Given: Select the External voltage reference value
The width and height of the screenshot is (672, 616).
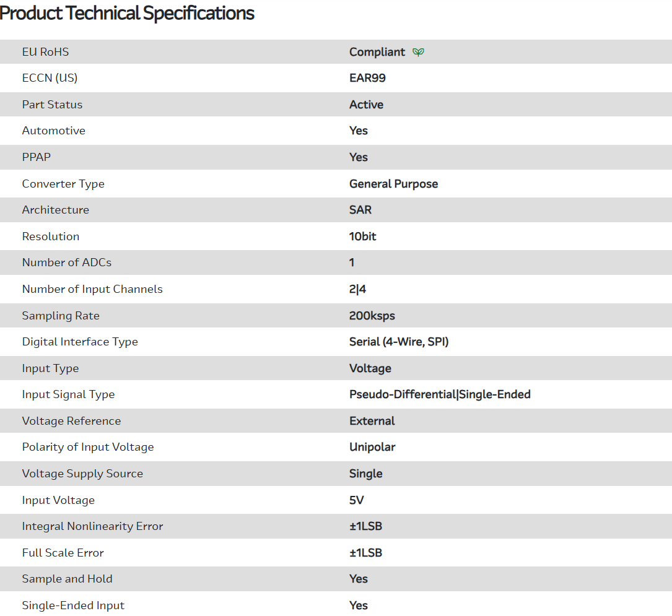Looking at the screenshot, I should 372,421.
